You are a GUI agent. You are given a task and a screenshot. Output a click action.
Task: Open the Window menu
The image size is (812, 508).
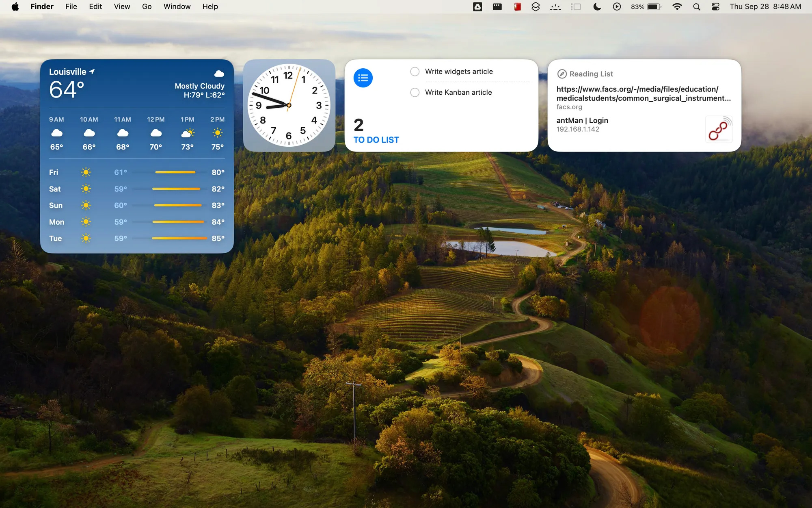pos(177,7)
